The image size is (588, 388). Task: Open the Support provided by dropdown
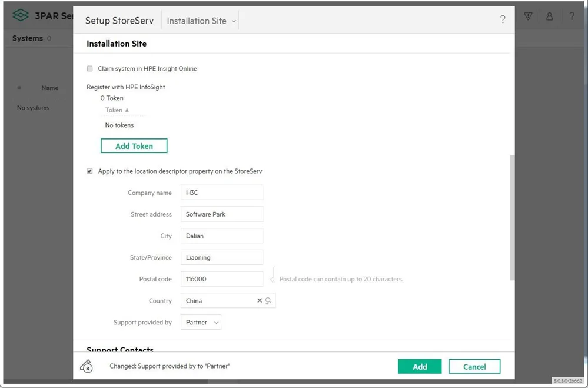coord(201,322)
